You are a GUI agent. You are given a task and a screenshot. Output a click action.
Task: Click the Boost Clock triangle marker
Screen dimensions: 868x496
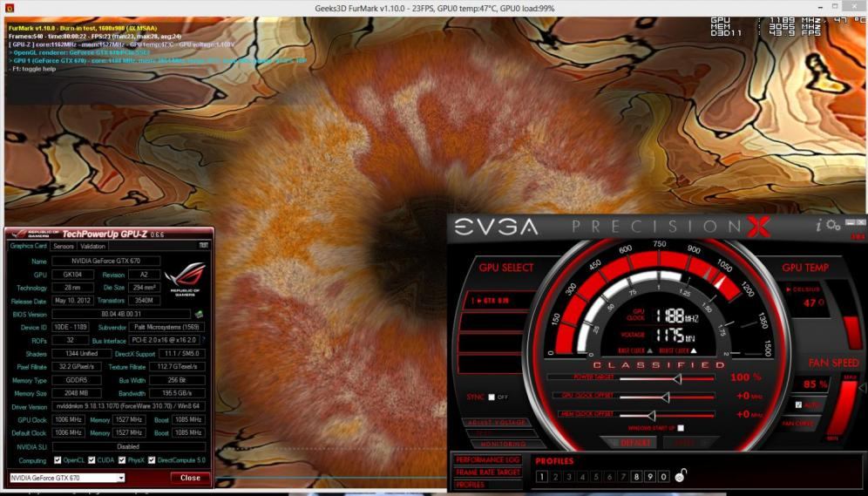click(x=693, y=351)
